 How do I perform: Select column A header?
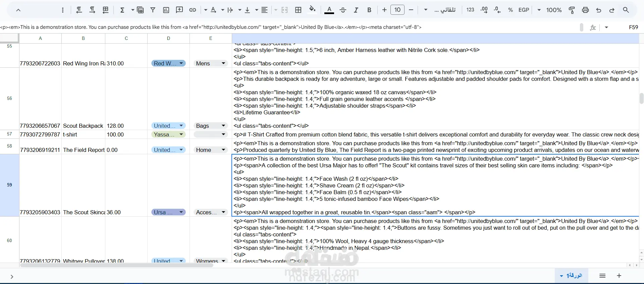point(40,38)
